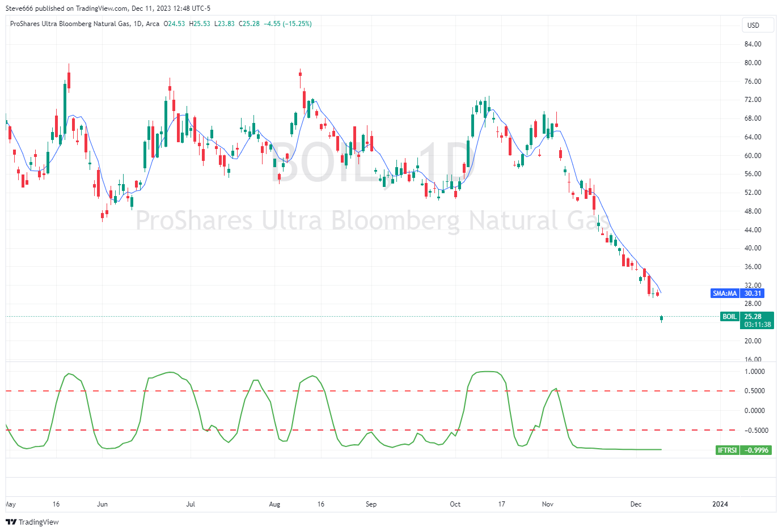Click the closing price C25.28 in header
782x532 pixels.
249,24
